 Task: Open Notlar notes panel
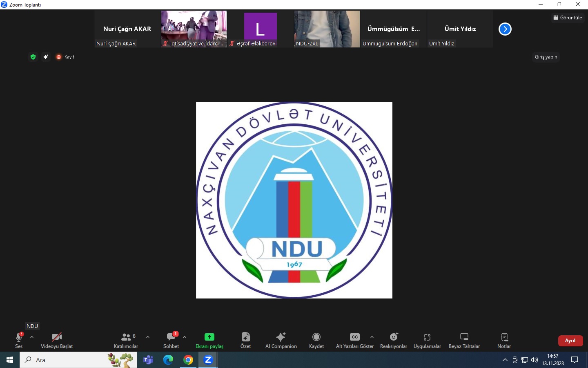click(504, 340)
